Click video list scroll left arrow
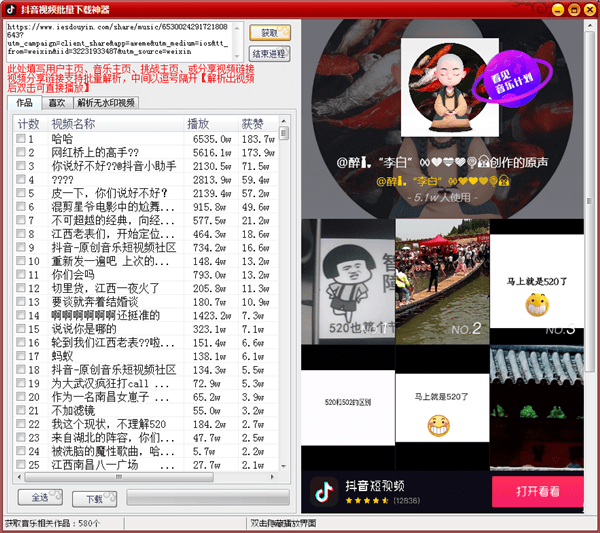This screenshot has width=600, height=533. (20, 477)
